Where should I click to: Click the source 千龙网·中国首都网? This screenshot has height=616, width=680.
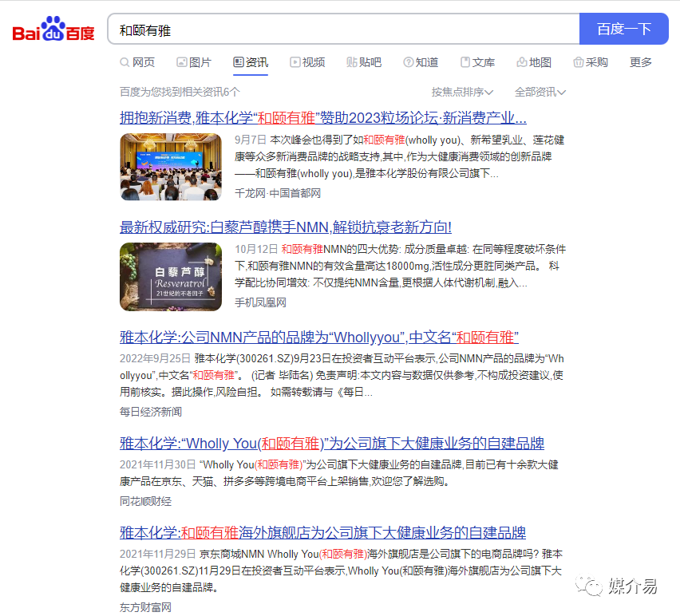coord(278,193)
